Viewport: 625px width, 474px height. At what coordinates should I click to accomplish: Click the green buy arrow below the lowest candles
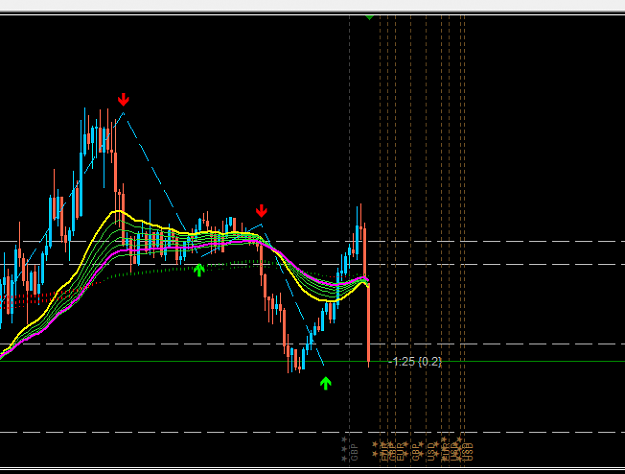click(x=326, y=383)
